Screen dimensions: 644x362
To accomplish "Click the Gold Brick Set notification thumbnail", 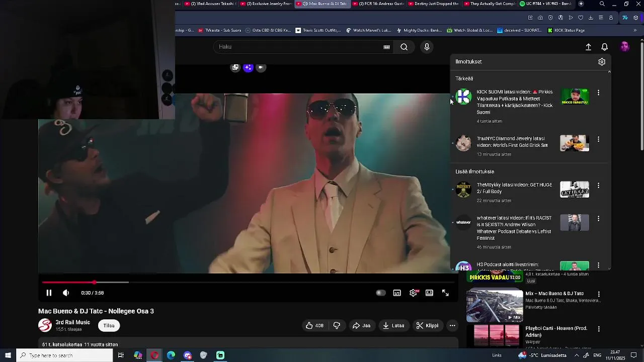I will coord(575,143).
